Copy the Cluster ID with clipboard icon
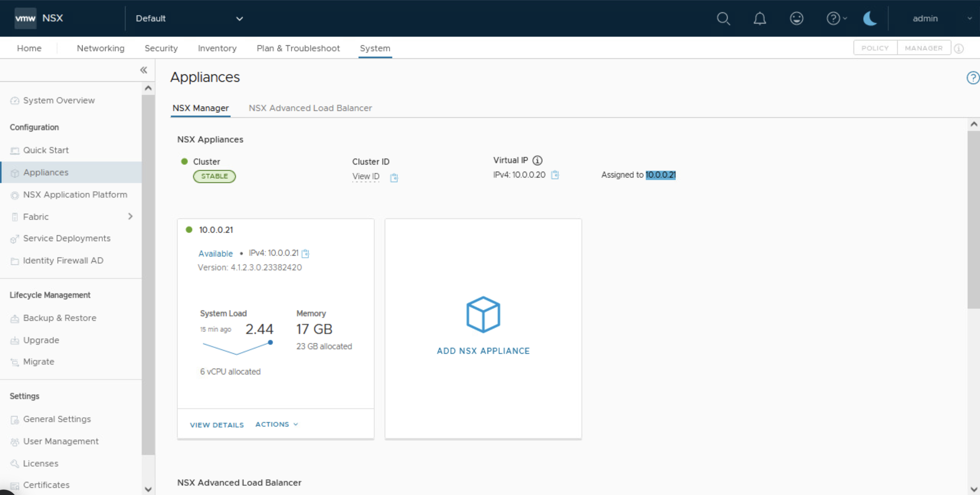This screenshot has width=980, height=495. (x=394, y=177)
